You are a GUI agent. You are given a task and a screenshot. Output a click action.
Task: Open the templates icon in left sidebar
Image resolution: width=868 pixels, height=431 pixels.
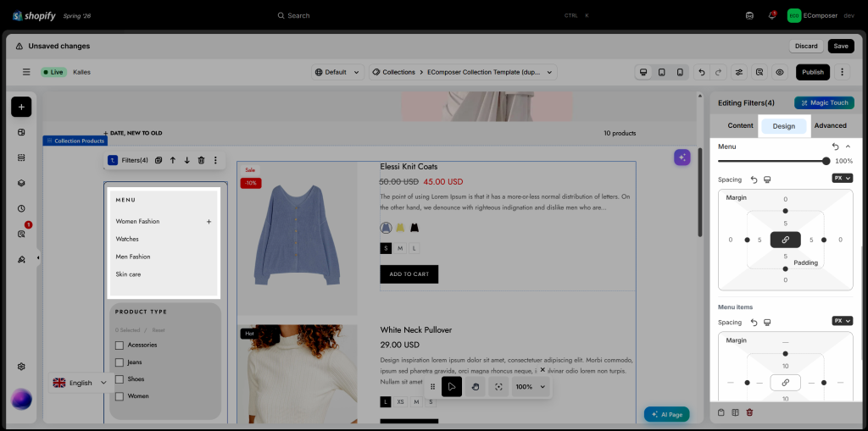[x=21, y=132]
